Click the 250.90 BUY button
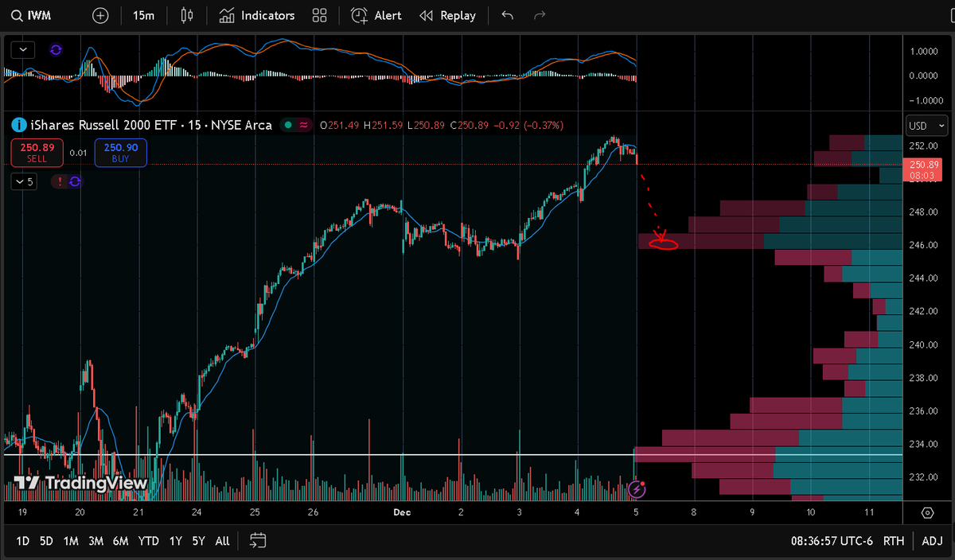The height and width of the screenshot is (560, 955). pyautogui.click(x=120, y=153)
